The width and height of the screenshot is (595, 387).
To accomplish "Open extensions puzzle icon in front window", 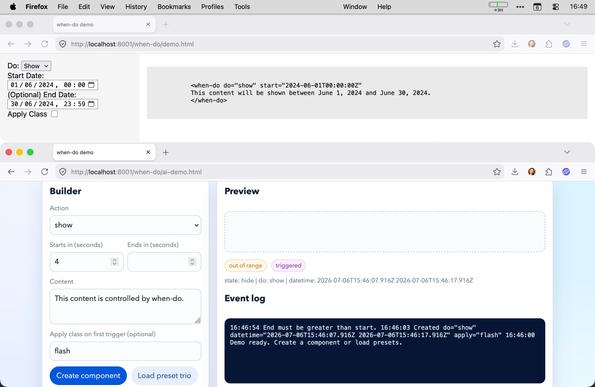I will pyautogui.click(x=549, y=172).
